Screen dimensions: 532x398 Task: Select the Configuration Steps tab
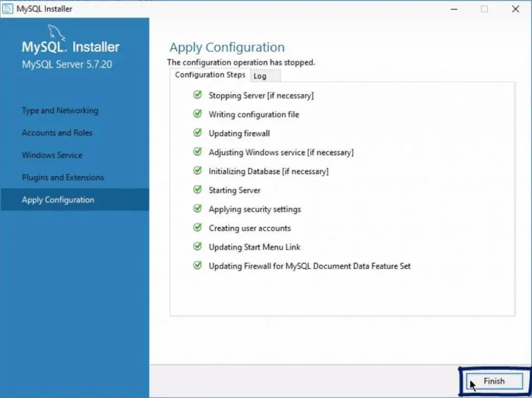pos(210,75)
